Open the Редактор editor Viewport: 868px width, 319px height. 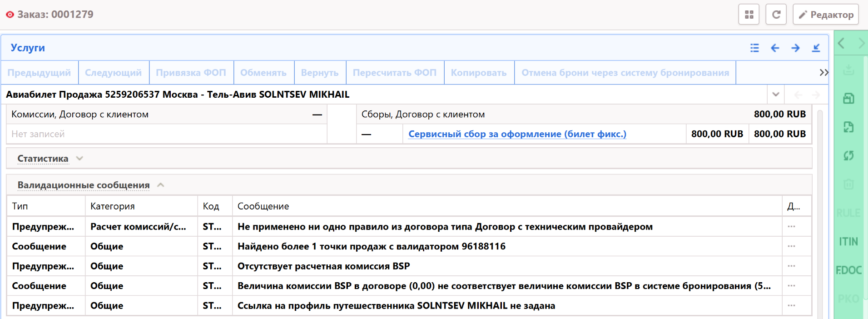[825, 15]
